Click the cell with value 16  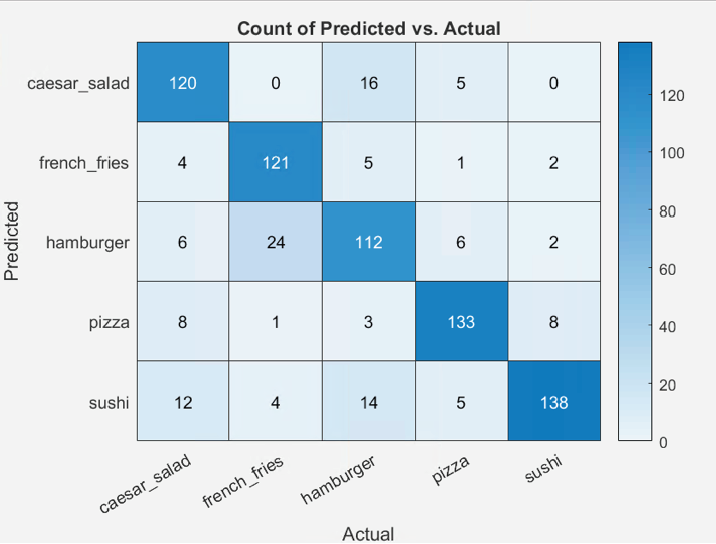(x=368, y=83)
